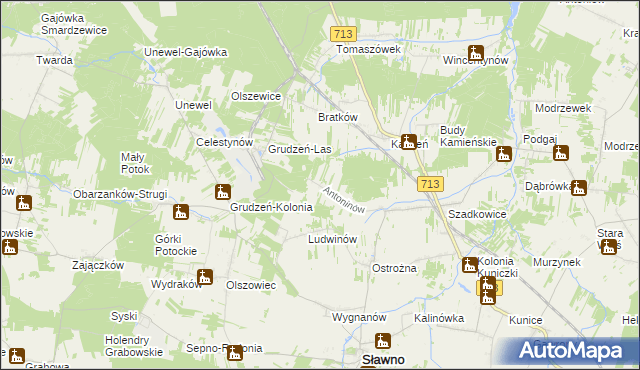Screen dimensions: 640x370
Task: Click the Ostrożna label
Action: point(394,268)
